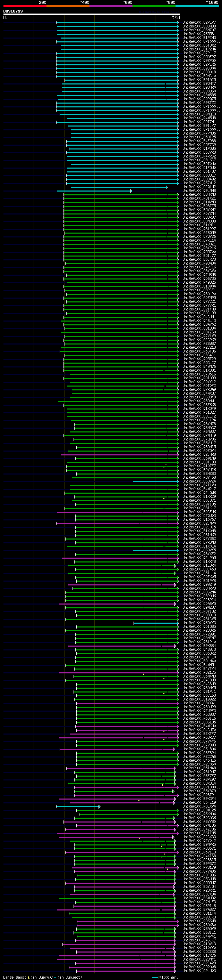
Task: Open hit UniRef100_Q655S1
Action: [x=199, y=34]
